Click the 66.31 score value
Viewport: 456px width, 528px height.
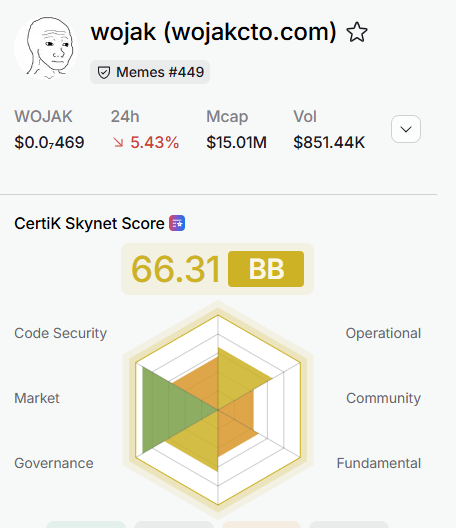click(175, 269)
